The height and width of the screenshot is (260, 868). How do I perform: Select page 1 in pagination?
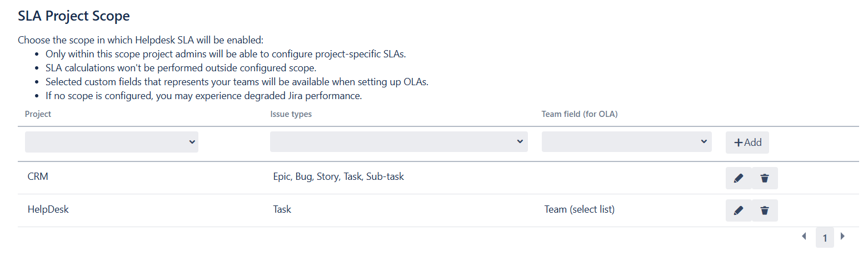tap(825, 238)
